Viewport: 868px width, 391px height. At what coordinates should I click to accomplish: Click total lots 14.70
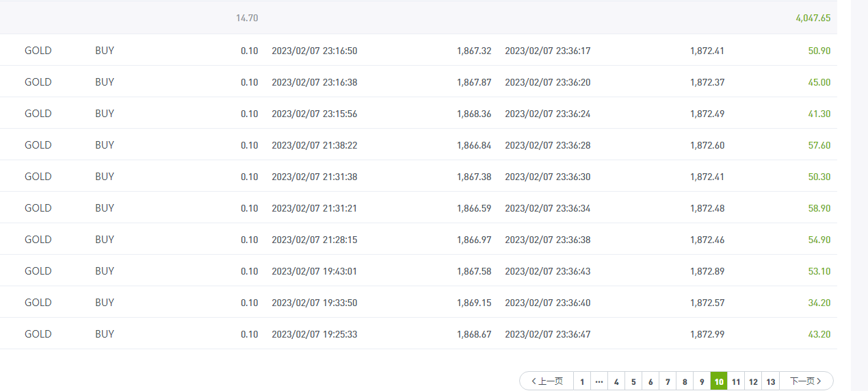pyautogui.click(x=247, y=18)
